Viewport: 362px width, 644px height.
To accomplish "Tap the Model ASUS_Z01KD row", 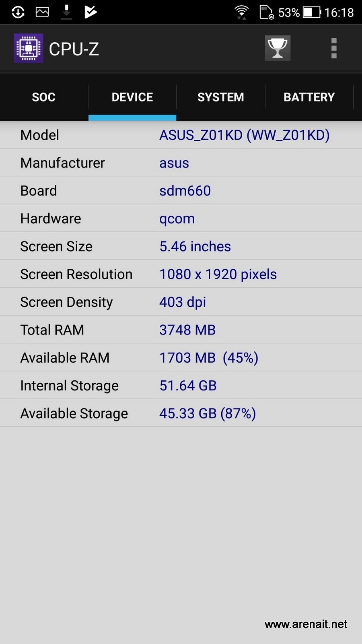I will tap(181, 135).
